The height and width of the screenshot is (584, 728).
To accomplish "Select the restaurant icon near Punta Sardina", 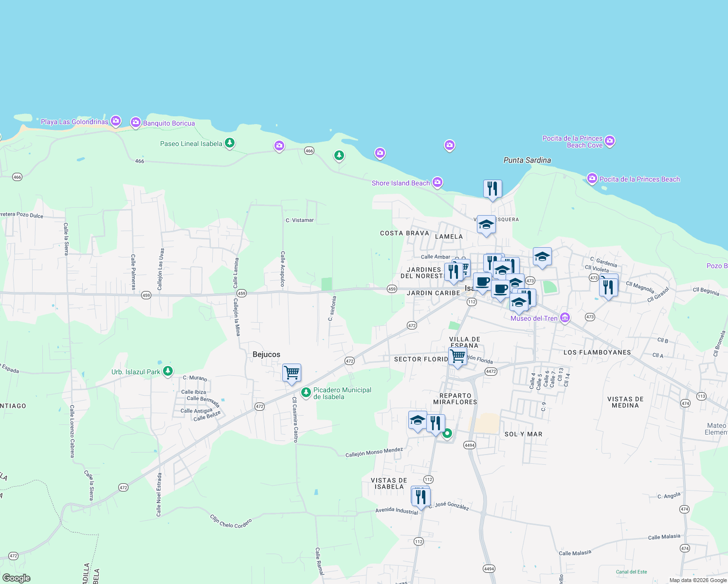I will click(492, 189).
